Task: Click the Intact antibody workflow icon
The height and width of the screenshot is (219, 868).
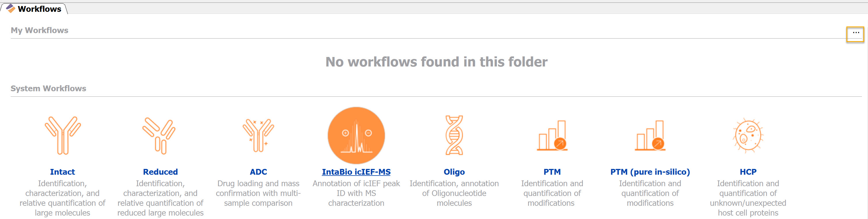Action: click(x=63, y=135)
